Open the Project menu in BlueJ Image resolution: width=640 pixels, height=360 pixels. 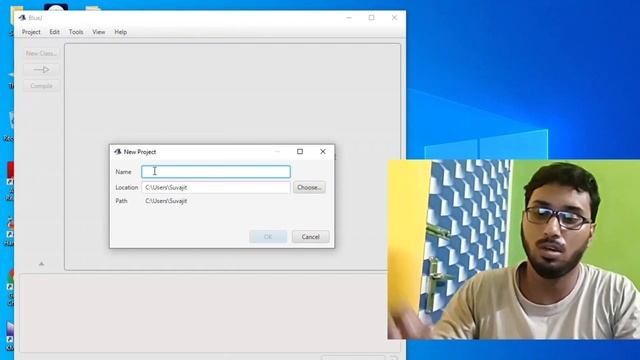pos(31,32)
